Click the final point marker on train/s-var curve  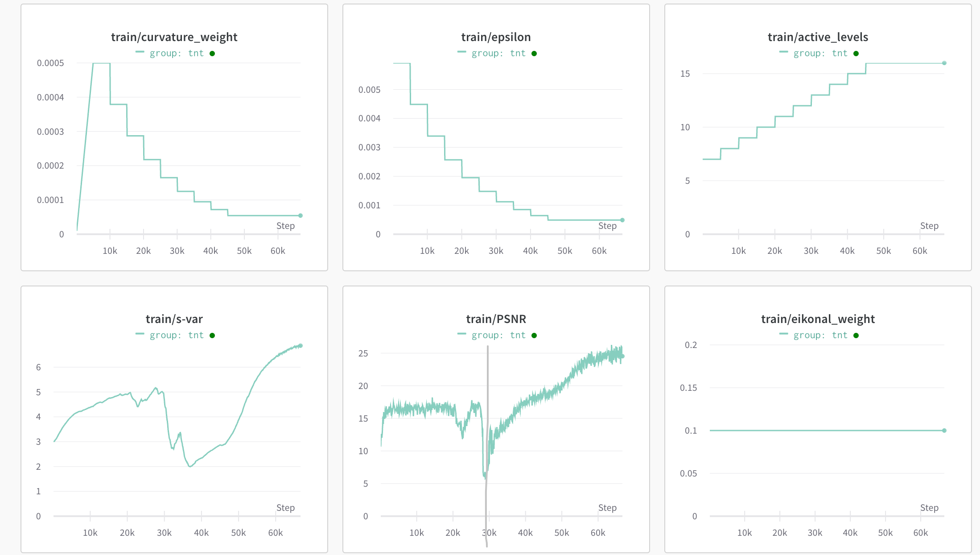point(301,345)
